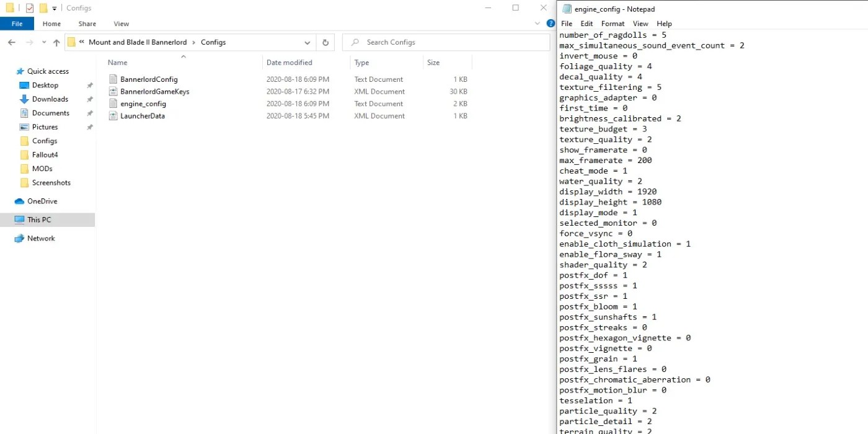Open the Quick Access Toolbar customize dropdown
868x434 pixels.
(55, 7)
